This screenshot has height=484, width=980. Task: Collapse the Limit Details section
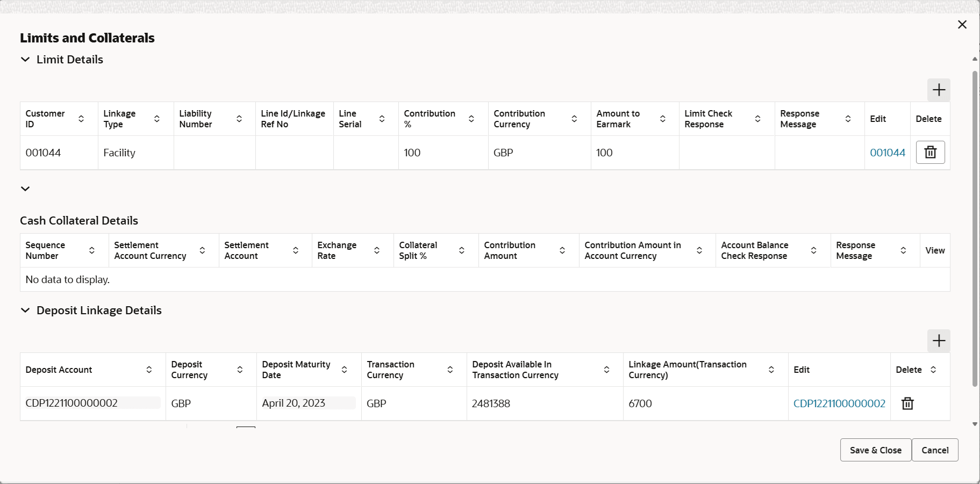(x=25, y=60)
